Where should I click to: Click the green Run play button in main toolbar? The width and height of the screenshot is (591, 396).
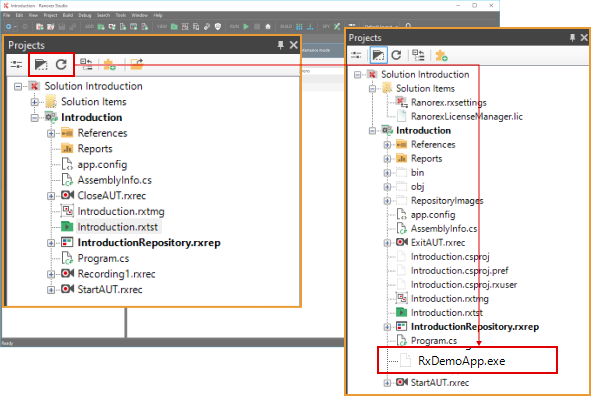[x=246, y=26]
